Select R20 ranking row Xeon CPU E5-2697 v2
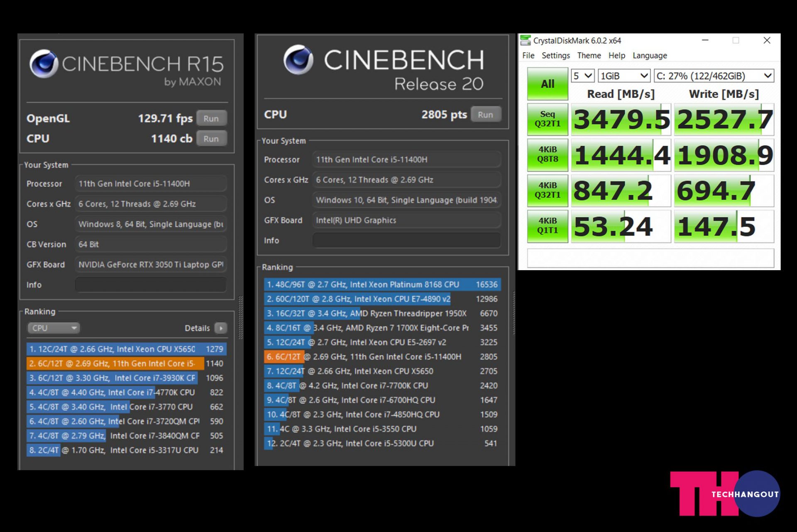Image resolution: width=797 pixels, height=532 pixels. click(x=382, y=342)
